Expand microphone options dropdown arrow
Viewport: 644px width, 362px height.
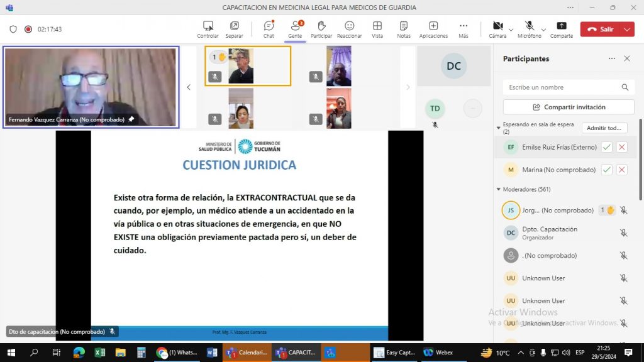click(543, 30)
